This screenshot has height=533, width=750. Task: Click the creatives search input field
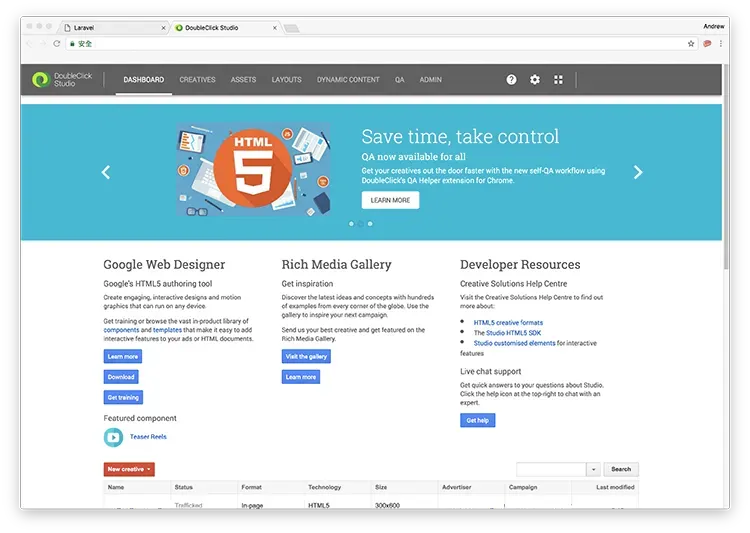pos(550,469)
